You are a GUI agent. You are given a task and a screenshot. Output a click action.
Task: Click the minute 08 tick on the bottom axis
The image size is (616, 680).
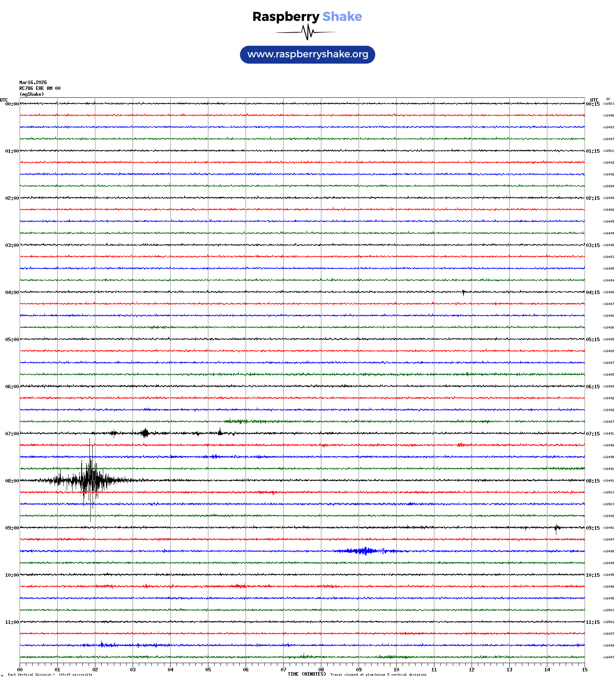pos(321,670)
